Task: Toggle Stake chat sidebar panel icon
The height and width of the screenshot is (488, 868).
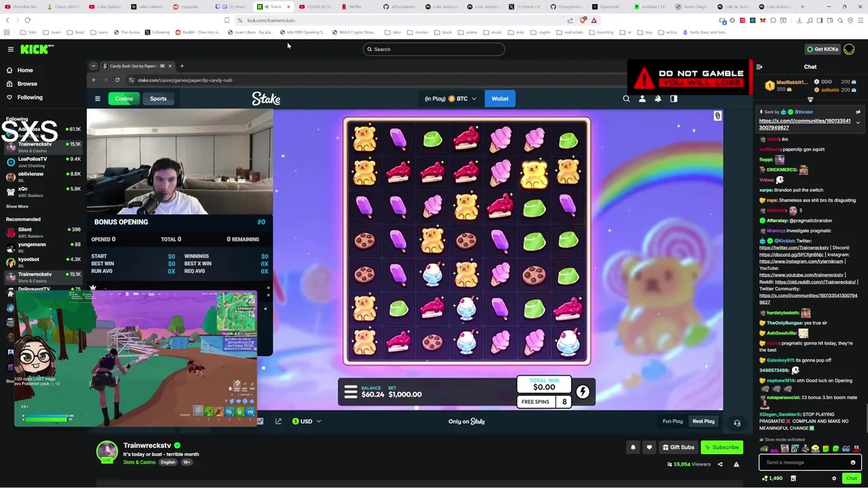Action: [673, 99]
